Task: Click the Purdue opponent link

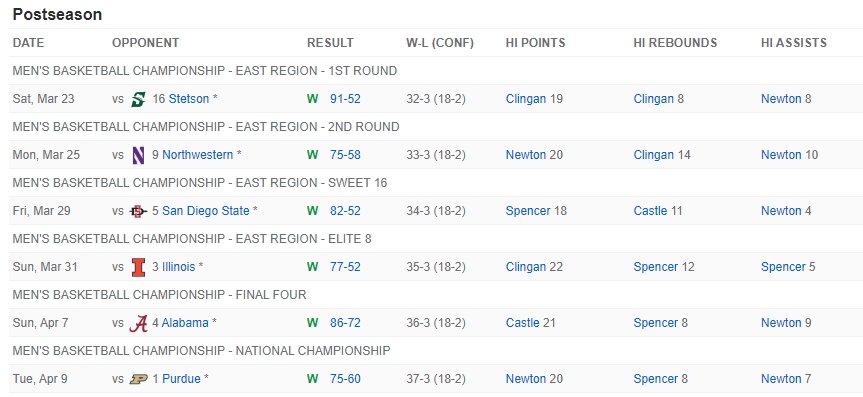Action: (x=181, y=379)
